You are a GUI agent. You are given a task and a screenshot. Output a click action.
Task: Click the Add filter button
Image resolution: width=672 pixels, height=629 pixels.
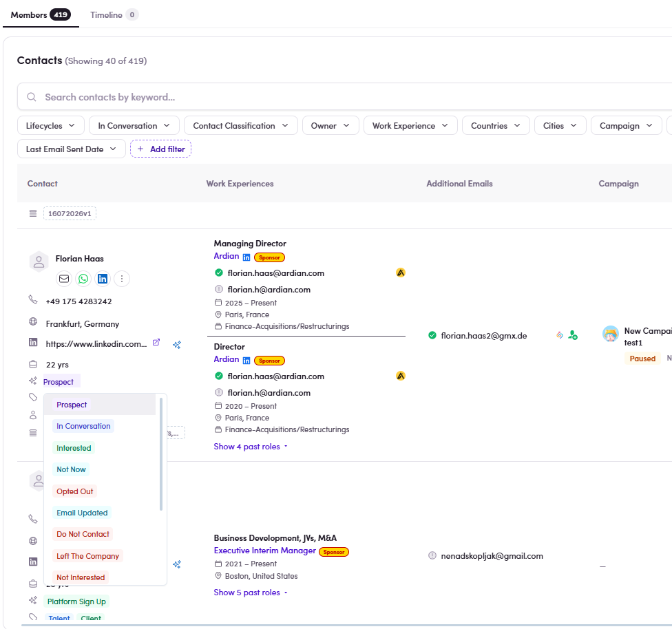click(160, 149)
